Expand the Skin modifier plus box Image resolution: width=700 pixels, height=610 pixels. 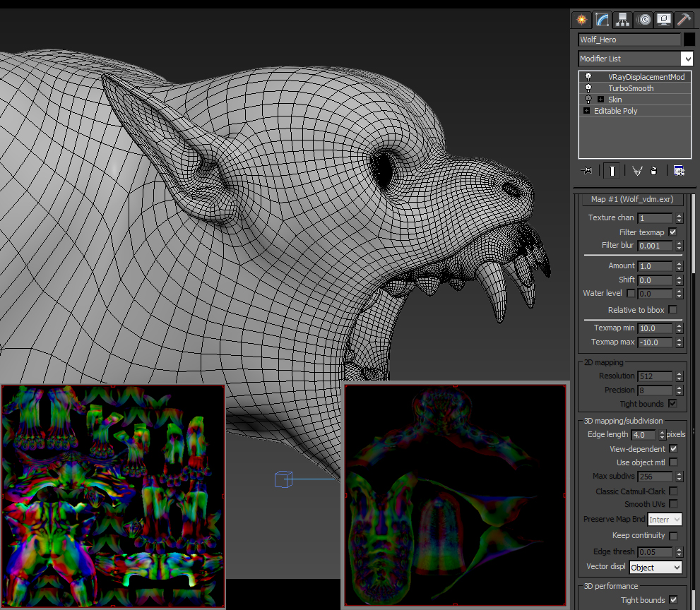600,99
